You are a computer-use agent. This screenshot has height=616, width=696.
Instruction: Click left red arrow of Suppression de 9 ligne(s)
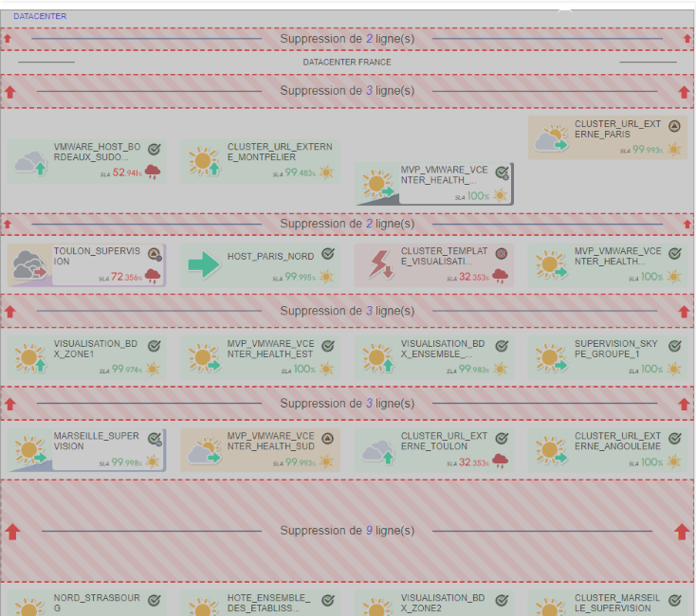[x=13, y=532]
